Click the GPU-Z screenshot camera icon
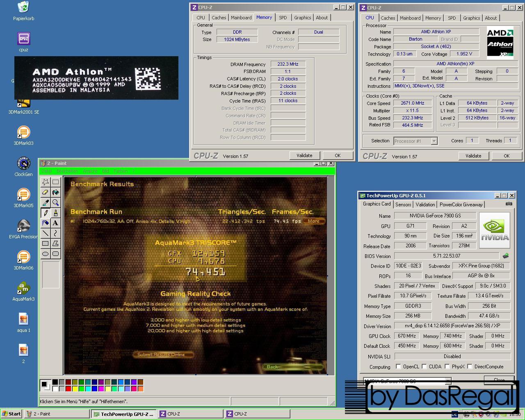The height and width of the screenshot is (420, 525). [x=509, y=204]
